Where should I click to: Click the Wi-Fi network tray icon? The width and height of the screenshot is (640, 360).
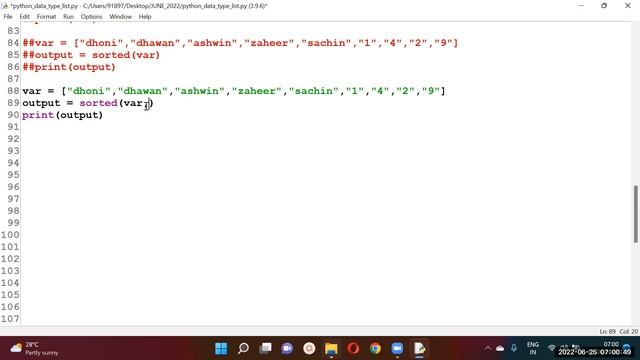pyautogui.click(x=551, y=348)
